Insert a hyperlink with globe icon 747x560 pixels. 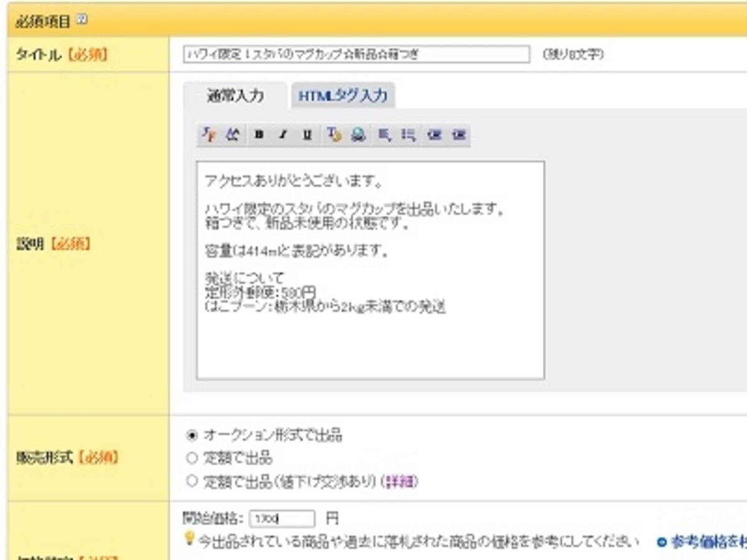pyautogui.click(x=358, y=134)
